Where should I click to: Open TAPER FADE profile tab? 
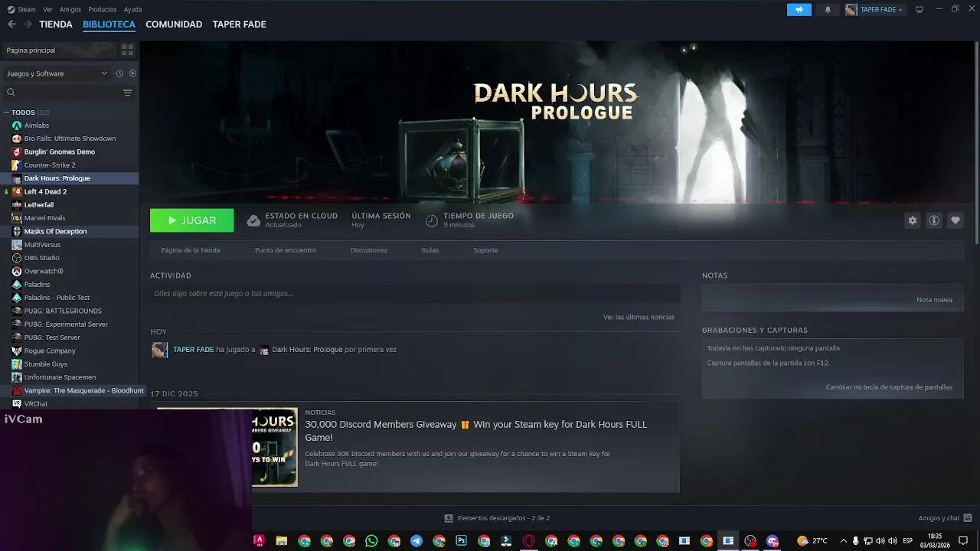(x=239, y=24)
